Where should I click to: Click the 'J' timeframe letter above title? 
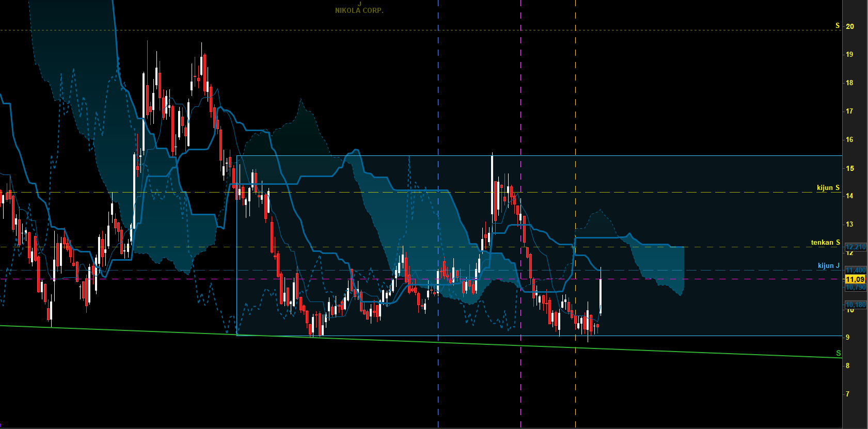360,4
